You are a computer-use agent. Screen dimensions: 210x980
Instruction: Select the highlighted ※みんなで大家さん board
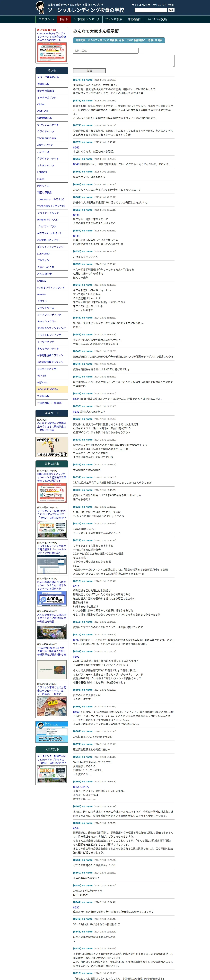point(52,389)
